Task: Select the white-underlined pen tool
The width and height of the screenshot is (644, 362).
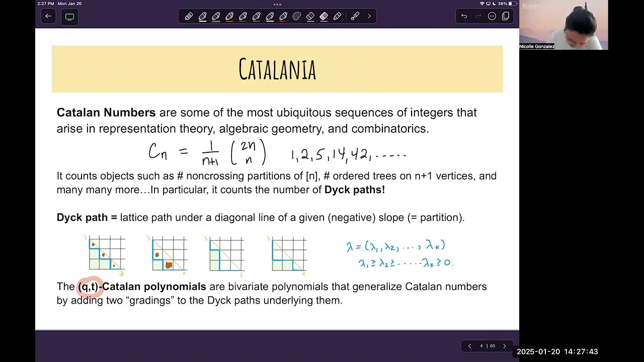Action: pos(202,17)
